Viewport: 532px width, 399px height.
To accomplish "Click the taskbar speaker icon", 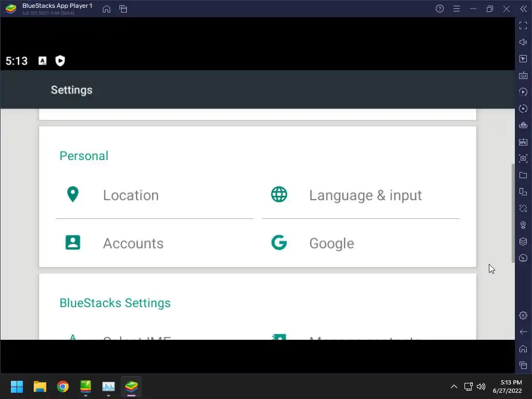I will pyautogui.click(x=481, y=387).
